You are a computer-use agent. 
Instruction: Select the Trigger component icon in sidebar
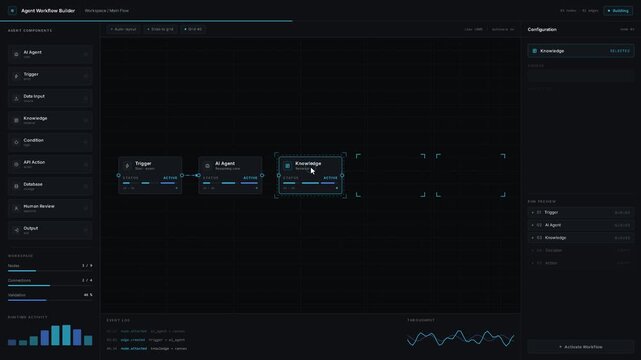coord(16,76)
